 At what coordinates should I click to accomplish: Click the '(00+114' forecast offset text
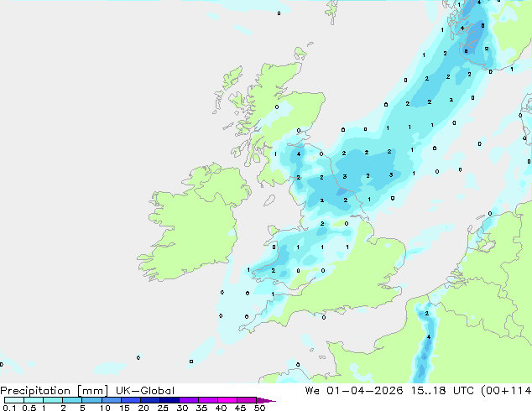[x=507, y=391]
